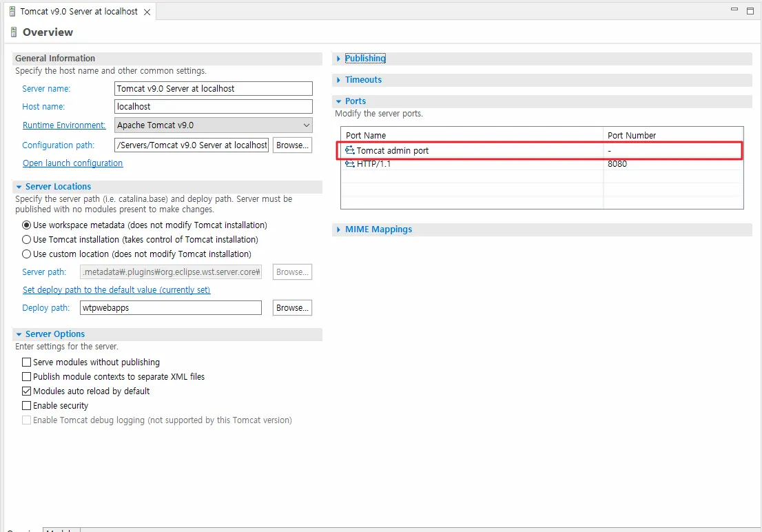Select Use workspace metadata option

(x=27, y=225)
